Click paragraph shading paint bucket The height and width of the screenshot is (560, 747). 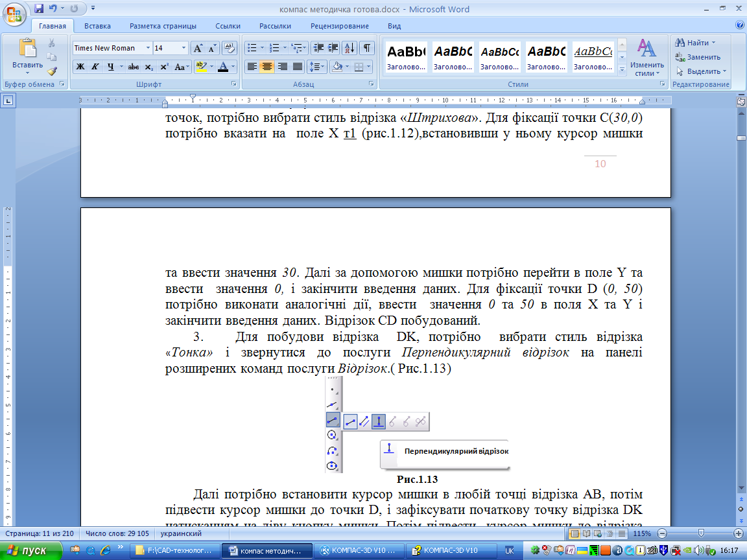point(337,67)
